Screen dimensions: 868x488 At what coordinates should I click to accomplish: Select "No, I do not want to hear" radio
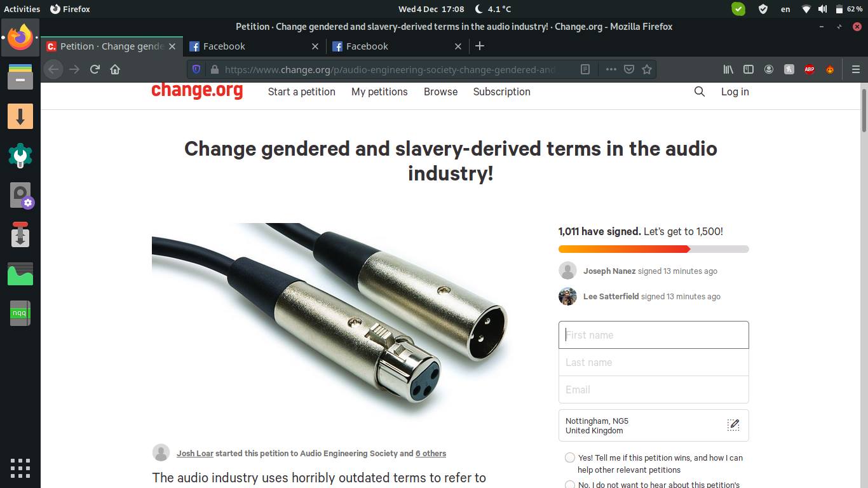point(570,485)
